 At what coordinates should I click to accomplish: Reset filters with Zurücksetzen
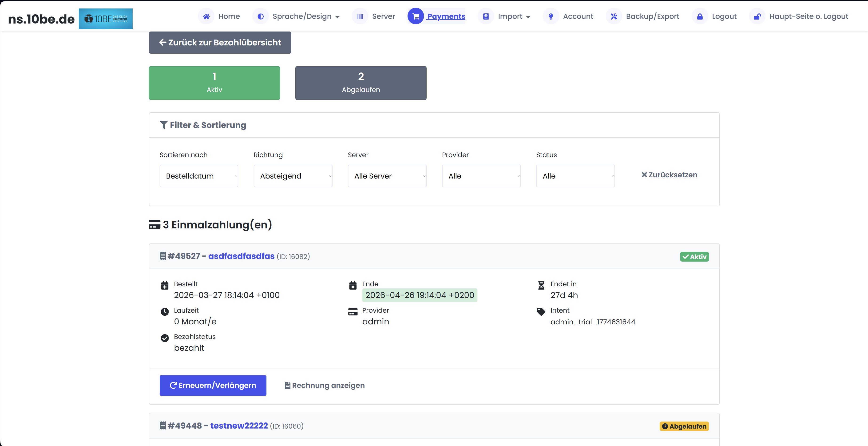click(x=669, y=175)
